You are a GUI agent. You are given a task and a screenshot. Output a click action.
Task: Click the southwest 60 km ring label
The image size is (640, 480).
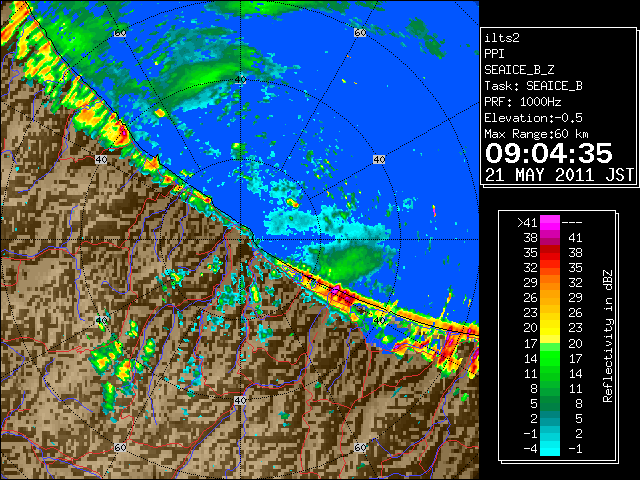coord(120,447)
